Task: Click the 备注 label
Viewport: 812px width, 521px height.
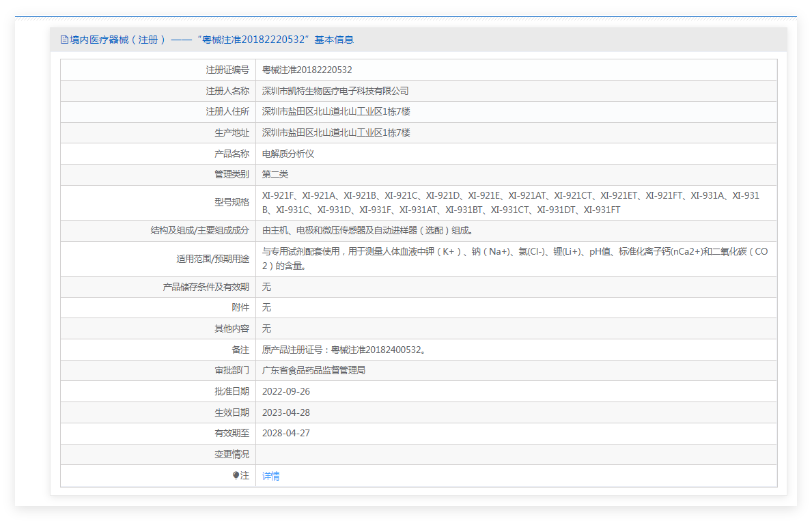Action: [240, 350]
